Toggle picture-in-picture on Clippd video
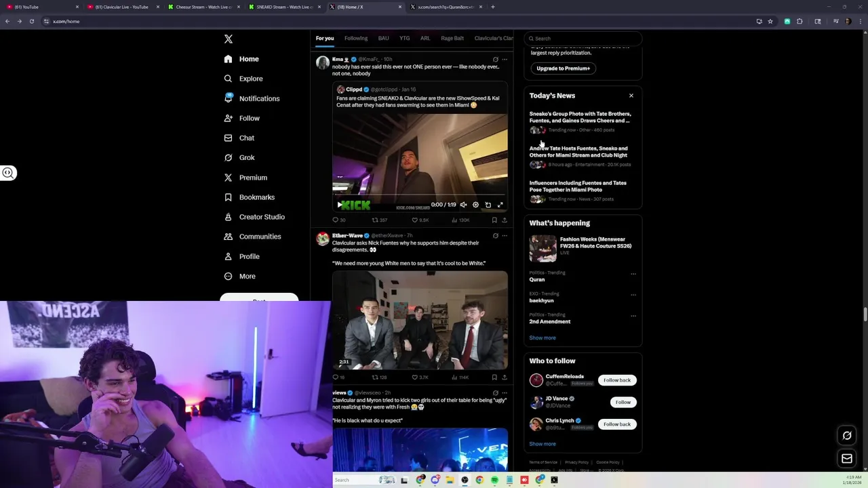 coord(488,205)
